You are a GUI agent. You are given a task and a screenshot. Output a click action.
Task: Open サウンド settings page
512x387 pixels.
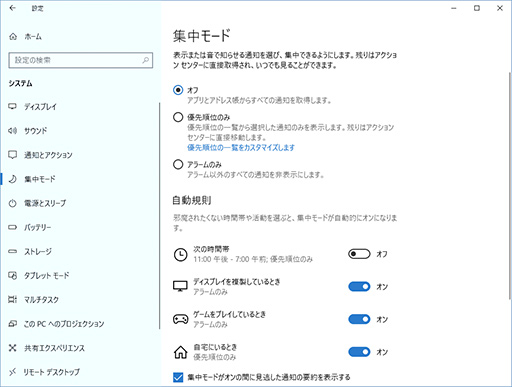point(80,131)
